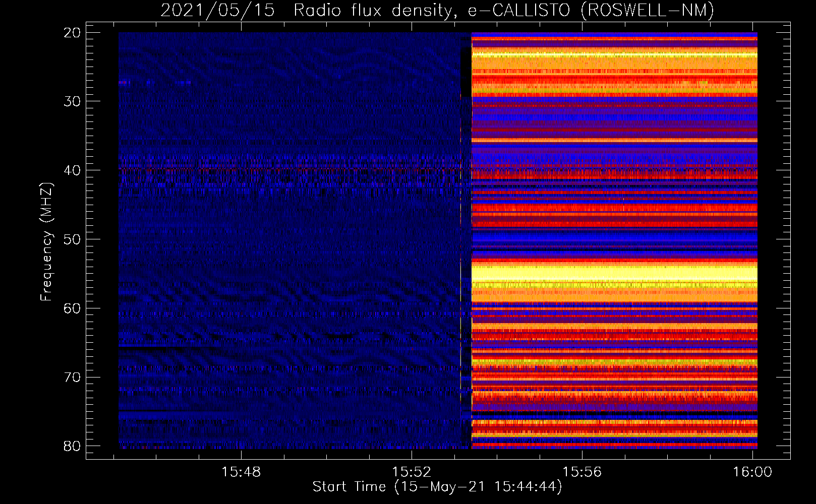Click the 'Start Time (15-May-21 15:44:44)' label
Screen dimensions: 816x504
pos(437,487)
